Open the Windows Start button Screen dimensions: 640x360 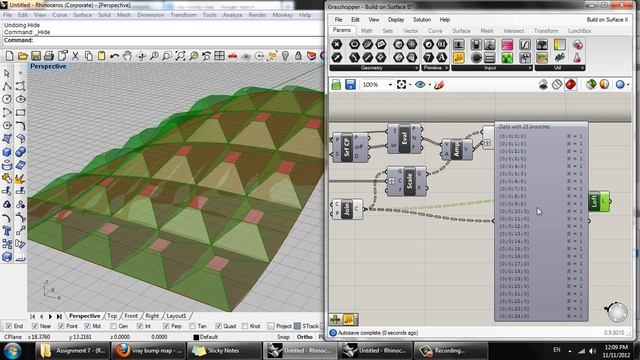(12, 351)
